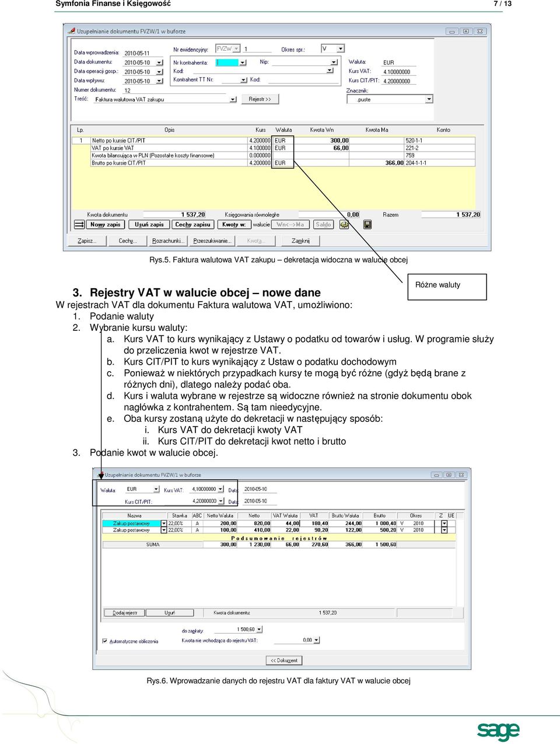Open the Nr ewidencyjny FVZW dropdown
Screen dimensions: 560x744
[236, 49]
